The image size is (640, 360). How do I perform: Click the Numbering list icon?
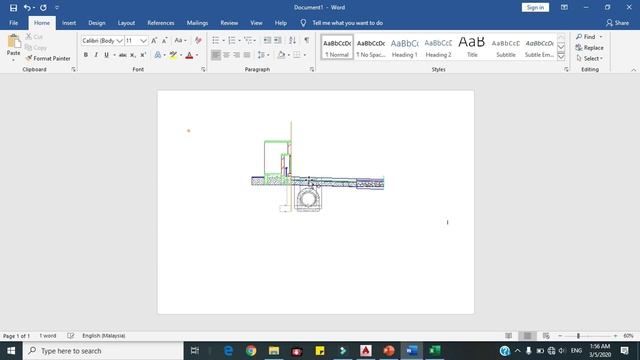point(232,40)
